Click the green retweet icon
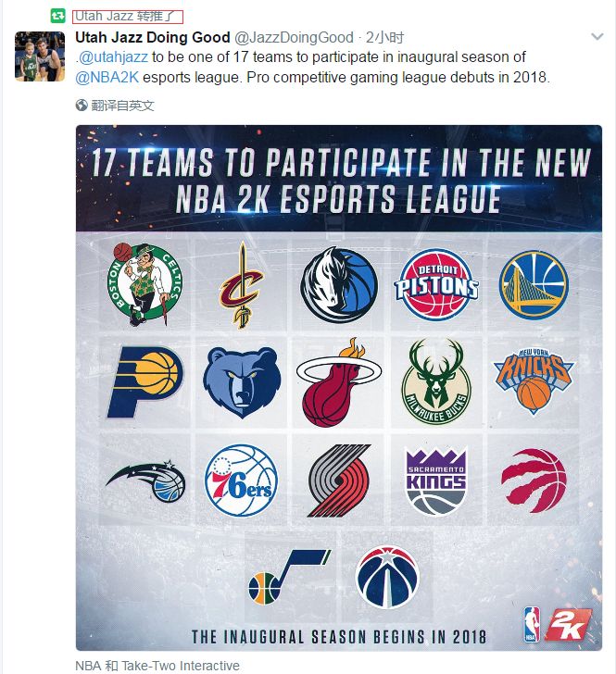 (58, 17)
